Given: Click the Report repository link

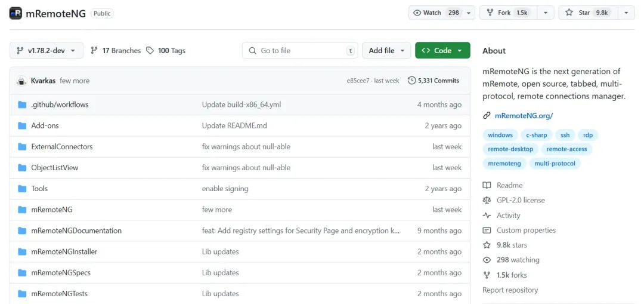Looking at the screenshot, I should click(510, 290).
